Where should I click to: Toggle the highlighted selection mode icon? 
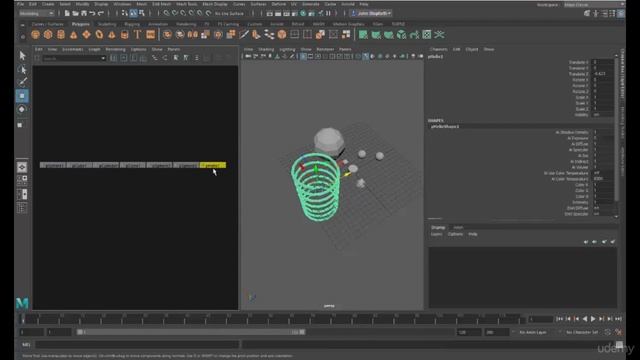(133, 13)
